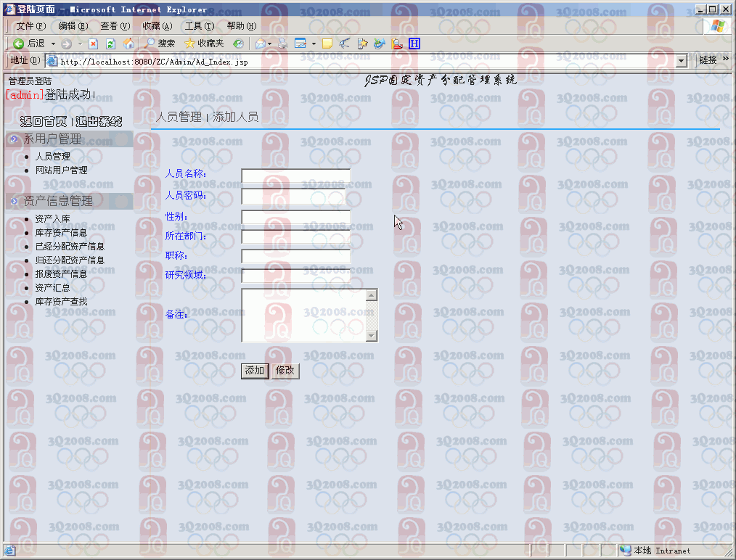Click the page icon in address bar

(x=52, y=61)
